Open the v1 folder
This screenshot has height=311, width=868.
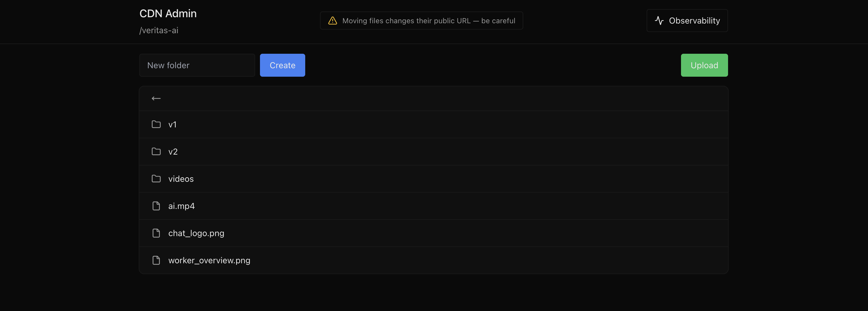(x=173, y=125)
